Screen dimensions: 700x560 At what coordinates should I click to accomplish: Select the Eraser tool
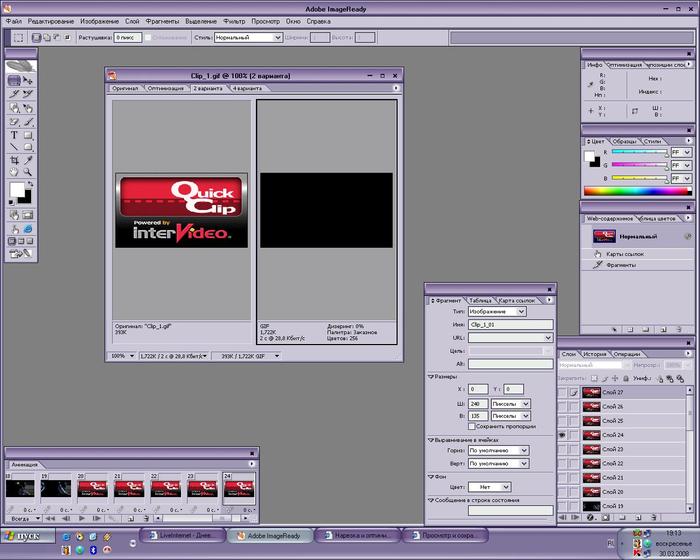[x=14, y=121]
